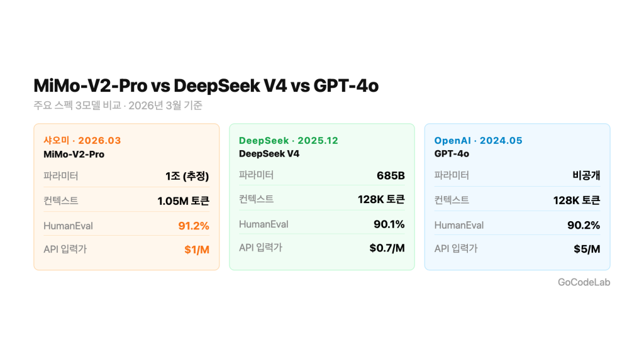
Task: Click GPT-4o's 90.2% HumanEval score
Action: coord(584,225)
